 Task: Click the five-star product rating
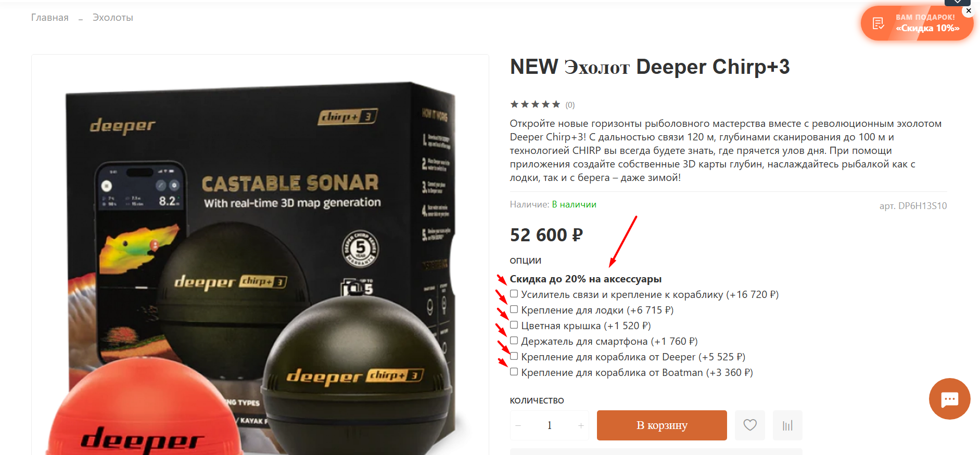(x=535, y=105)
